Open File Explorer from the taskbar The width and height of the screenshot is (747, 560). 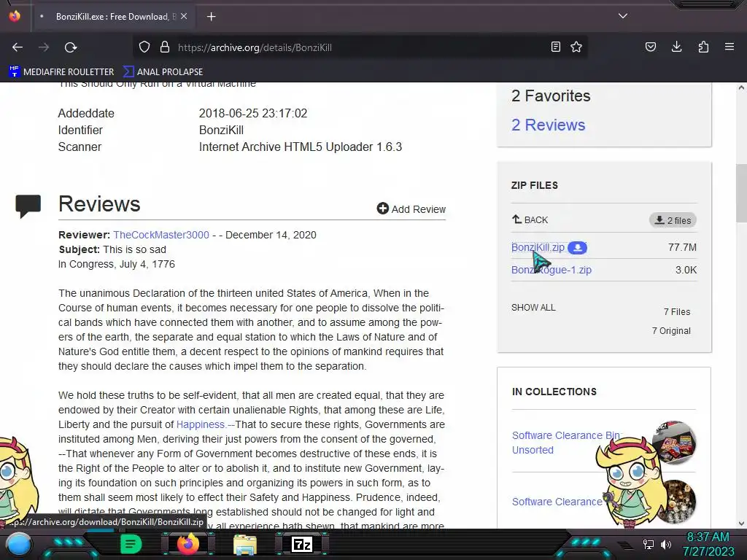pos(245,545)
